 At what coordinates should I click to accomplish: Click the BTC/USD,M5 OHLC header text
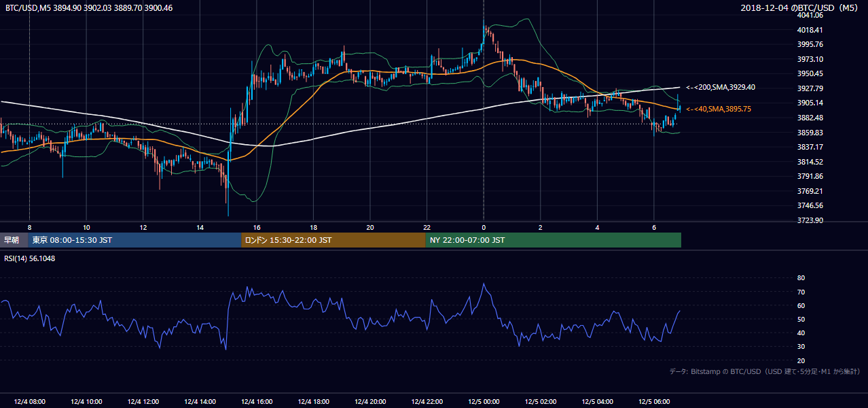[x=89, y=7]
